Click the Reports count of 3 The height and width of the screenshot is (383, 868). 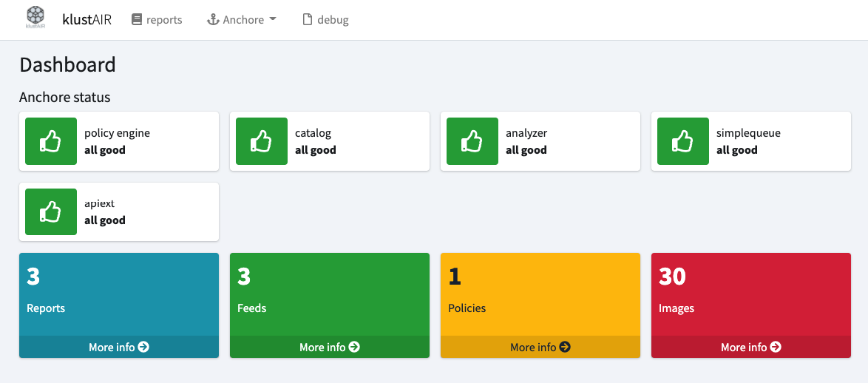(x=33, y=277)
